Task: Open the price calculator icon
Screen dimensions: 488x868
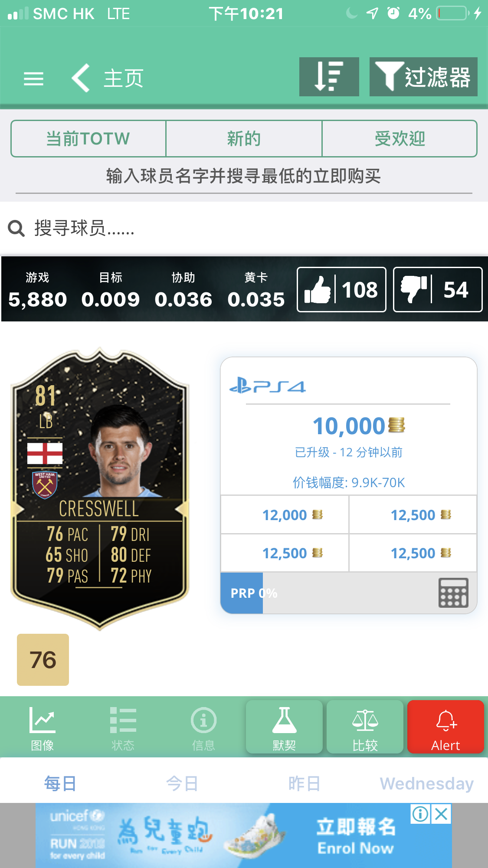Action: click(453, 593)
